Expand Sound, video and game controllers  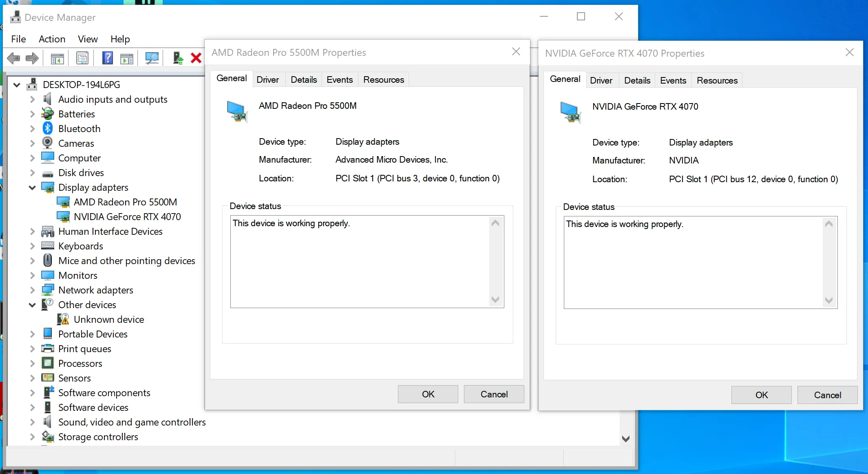point(32,422)
